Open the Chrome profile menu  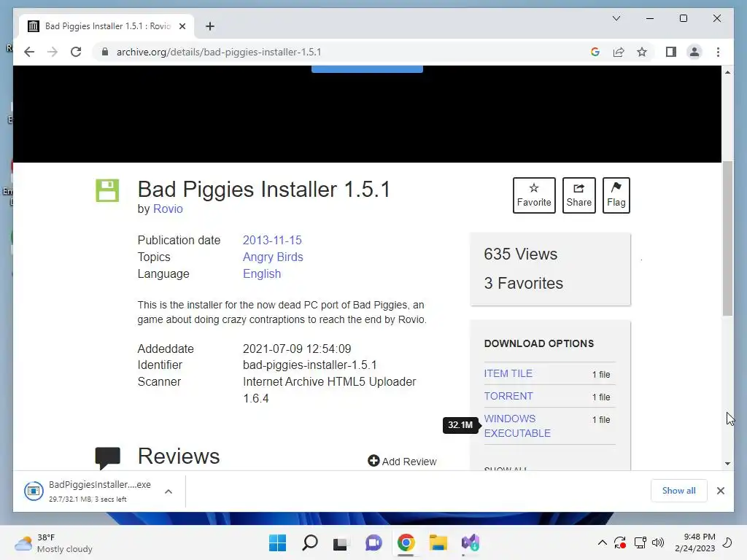click(x=694, y=52)
